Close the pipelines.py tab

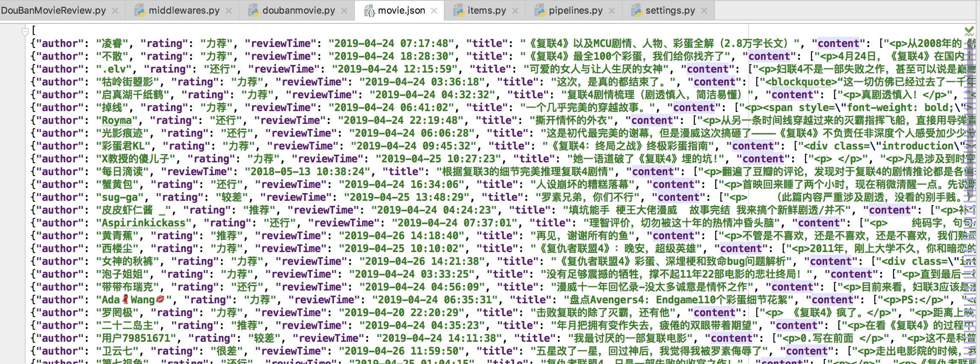point(612,11)
